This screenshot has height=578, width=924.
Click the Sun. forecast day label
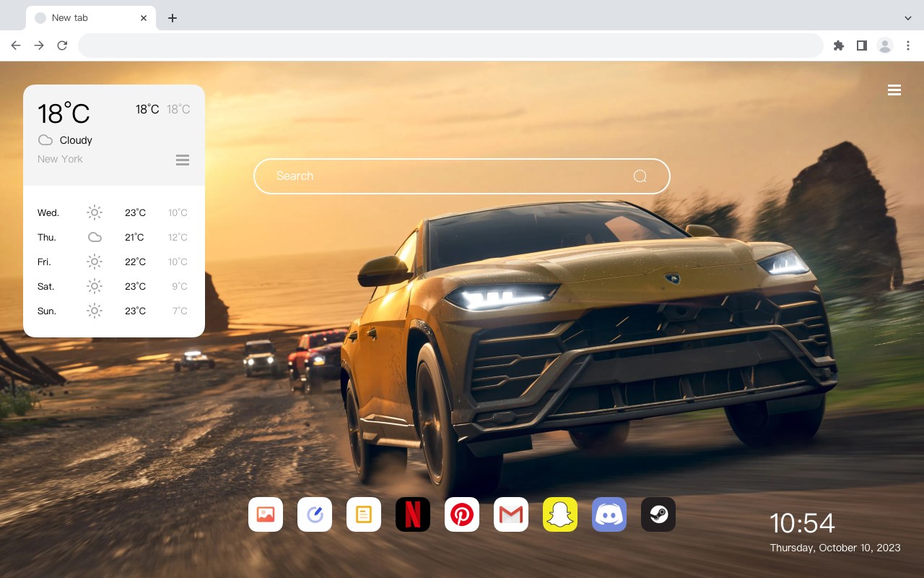(47, 311)
